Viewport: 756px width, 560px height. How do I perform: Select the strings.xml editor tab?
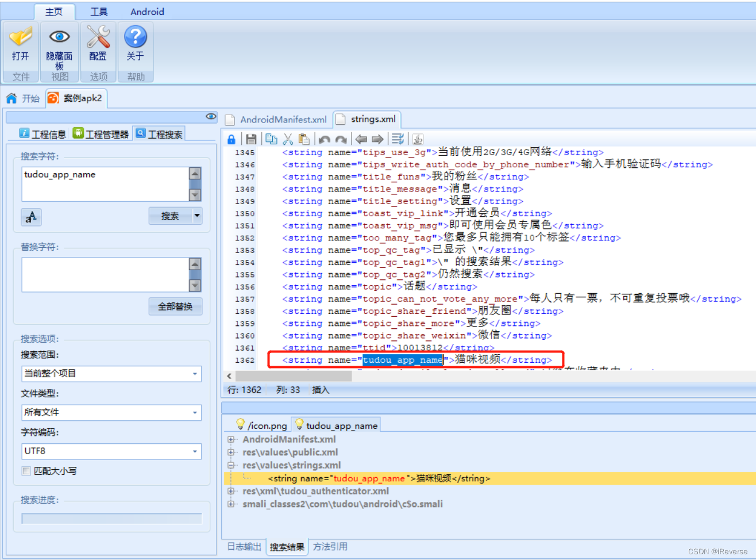click(367, 119)
